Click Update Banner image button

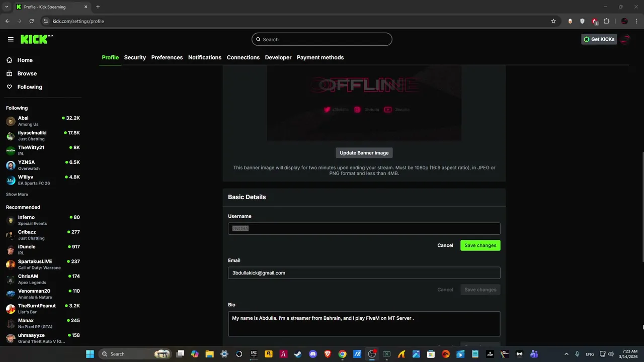tap(364, 153)
